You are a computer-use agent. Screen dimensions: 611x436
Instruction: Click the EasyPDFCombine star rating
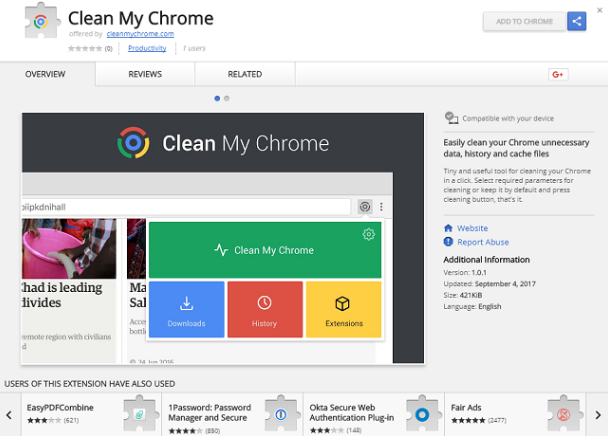tap(44, 420)
